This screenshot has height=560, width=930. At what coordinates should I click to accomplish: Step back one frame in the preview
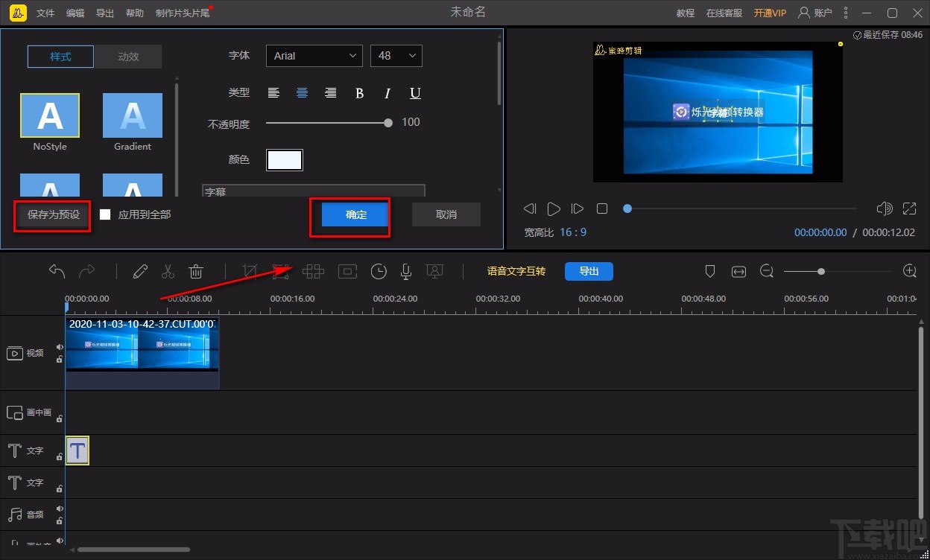click(x=529, y=209)
